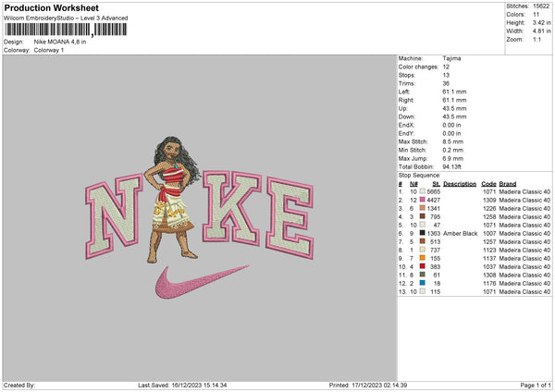This screenshot has height=392, width=555.
Task: Click the 'St.' column header
Action: [x=436, y=184]
